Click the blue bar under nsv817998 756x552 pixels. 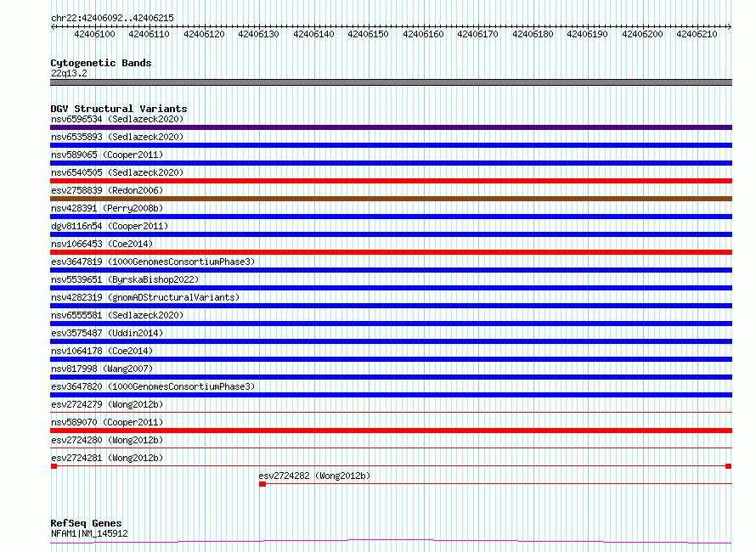click(x=391, y=377)
